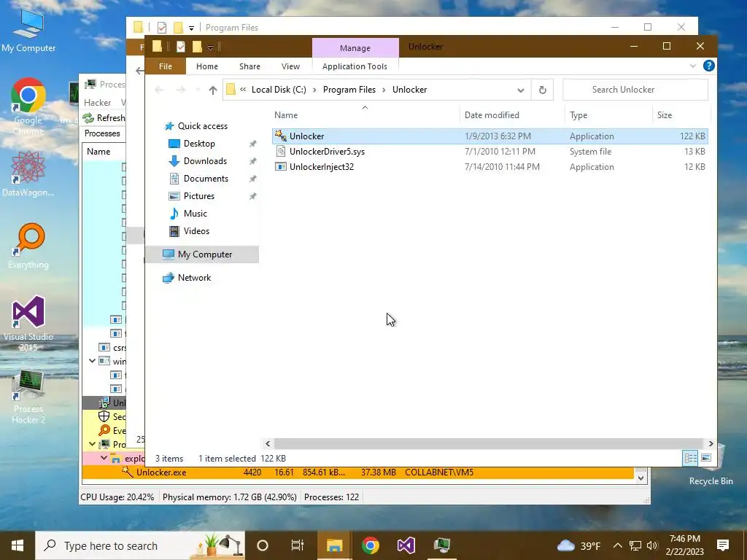Expand address bar history dropdown

(x=520, y=90)
